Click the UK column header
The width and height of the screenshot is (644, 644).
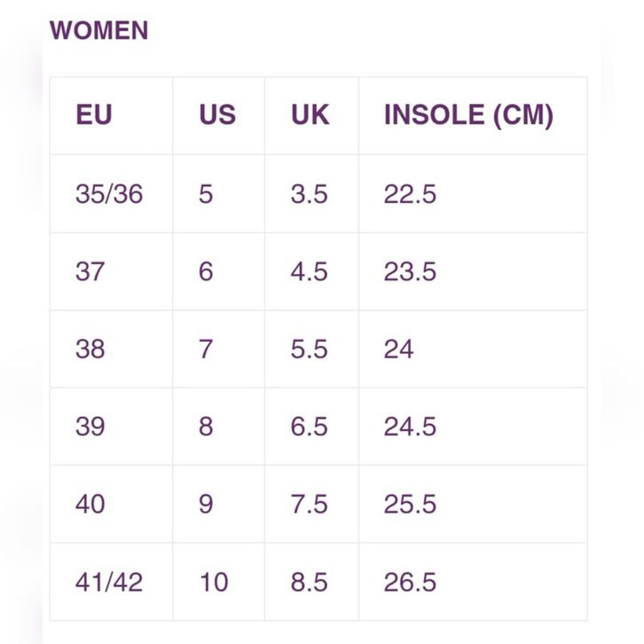310,115
